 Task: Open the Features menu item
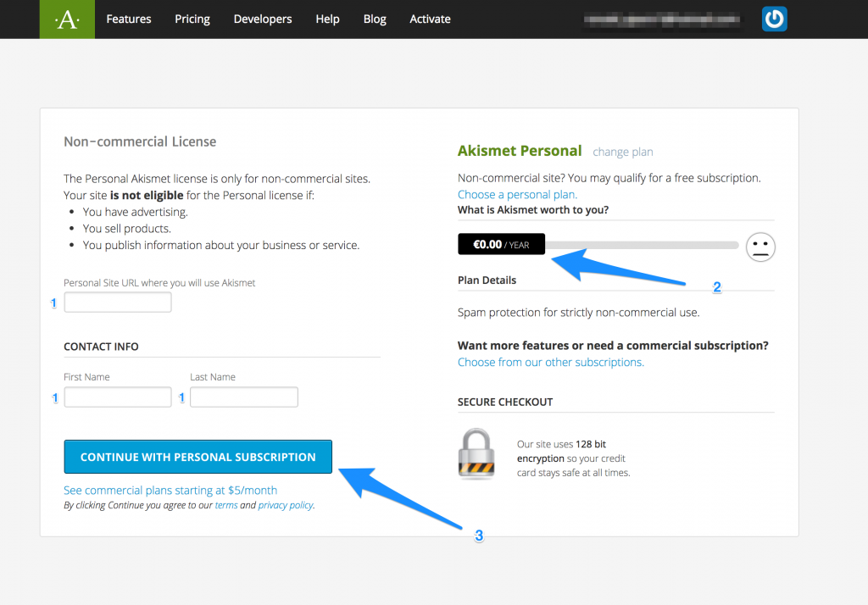pyautogui.click(x=129, y=19)
